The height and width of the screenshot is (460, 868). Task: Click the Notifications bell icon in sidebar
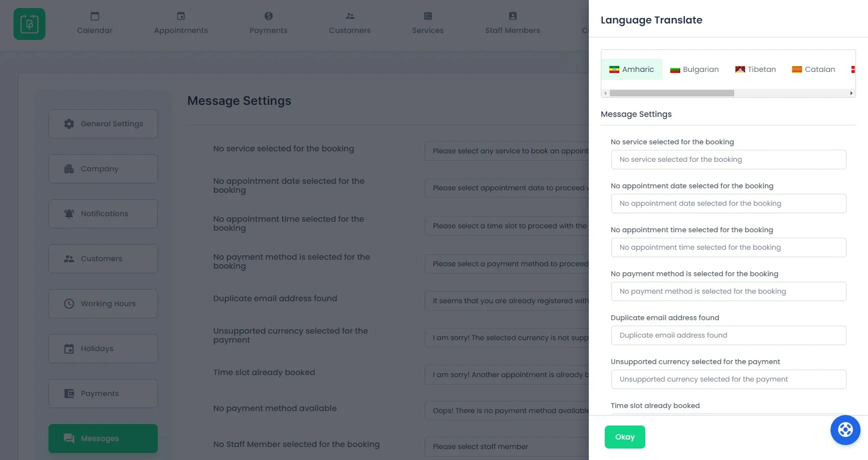pyautogui.click(x=68, y=213)
